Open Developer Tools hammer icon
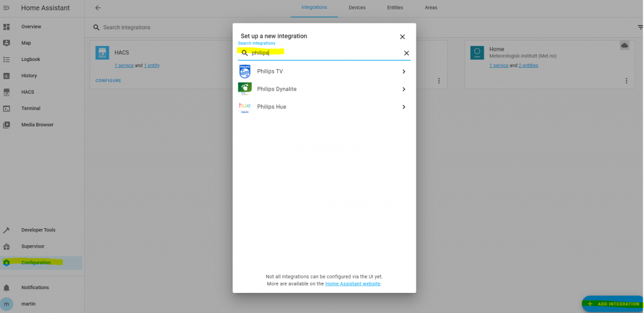 [6, 230]
